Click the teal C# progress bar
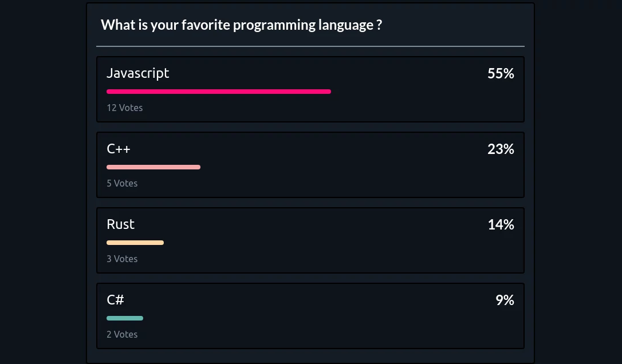The width and height of the screenshot is (622, 364). pos(125,318)
